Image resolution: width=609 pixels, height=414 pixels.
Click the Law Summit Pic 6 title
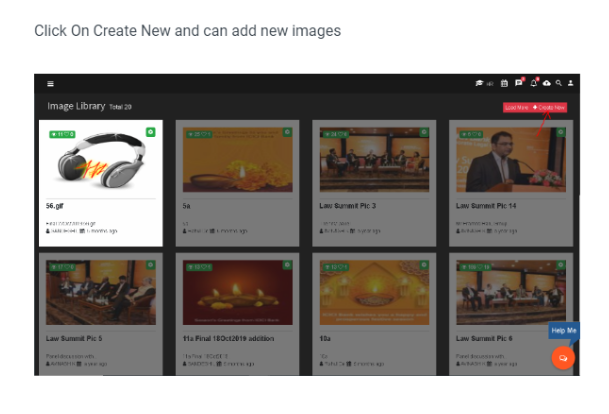(x=484, y=339)
